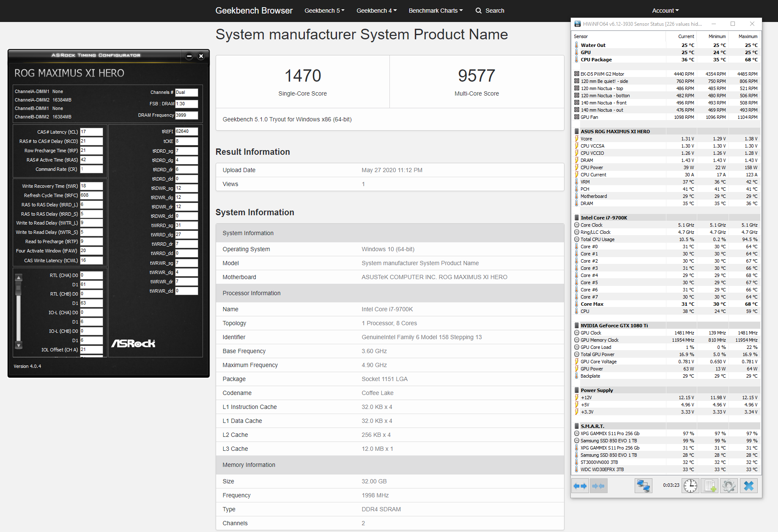Click the tREFI field showing 62640

186,132
